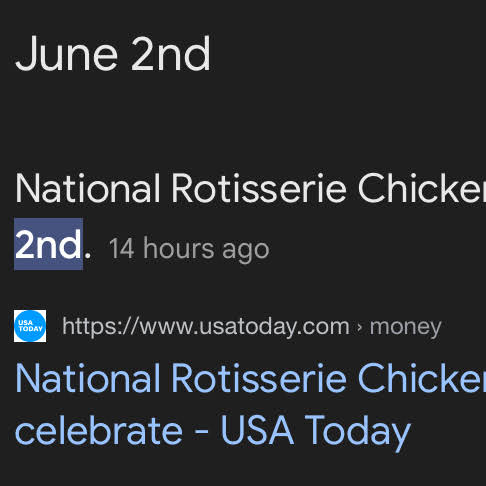This screenshot has height=486, width=486.
Task: Click the word "hours" in the timestamp
Action: coord(178,248)
